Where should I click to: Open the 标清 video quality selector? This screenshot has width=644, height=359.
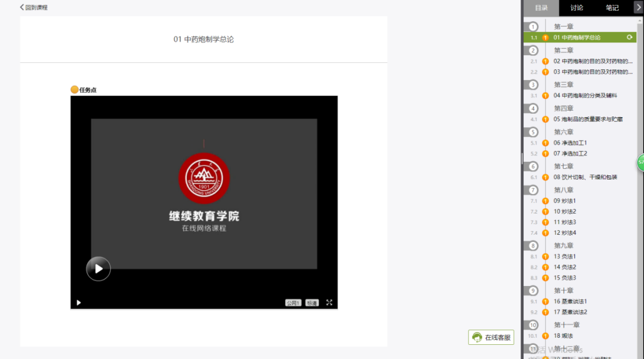312,303
